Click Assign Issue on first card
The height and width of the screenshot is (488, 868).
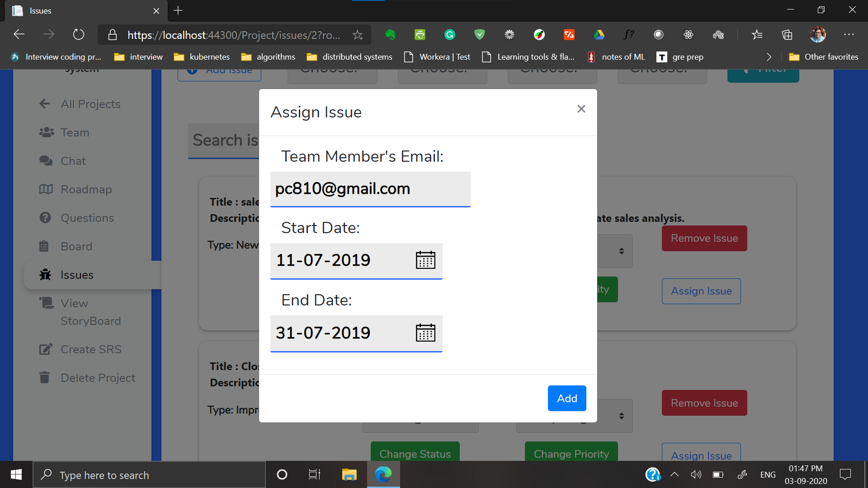point(701,291)
